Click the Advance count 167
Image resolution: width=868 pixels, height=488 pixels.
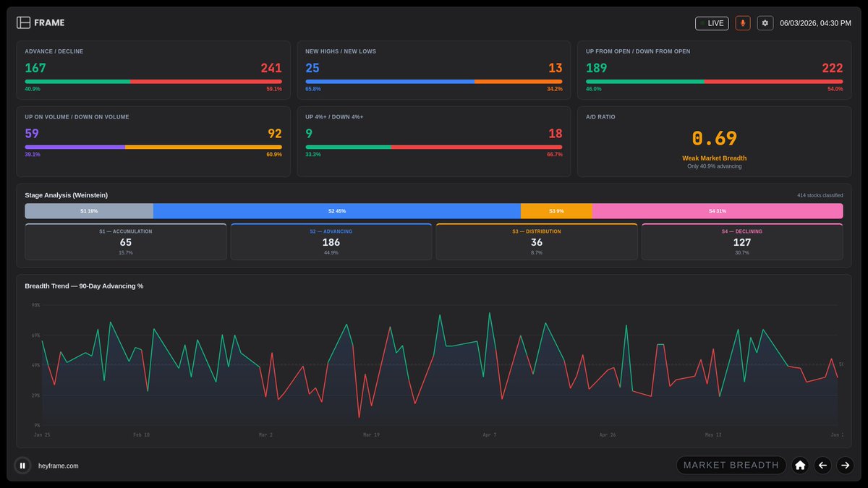pyautogui.click(x=35, y=68)
